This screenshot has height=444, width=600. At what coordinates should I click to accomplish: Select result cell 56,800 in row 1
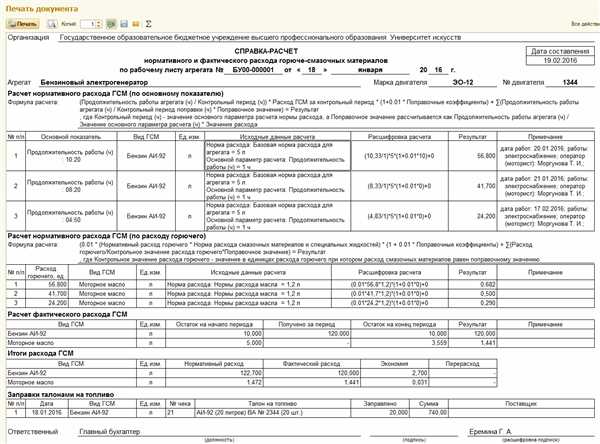click(x=473, y=156)
